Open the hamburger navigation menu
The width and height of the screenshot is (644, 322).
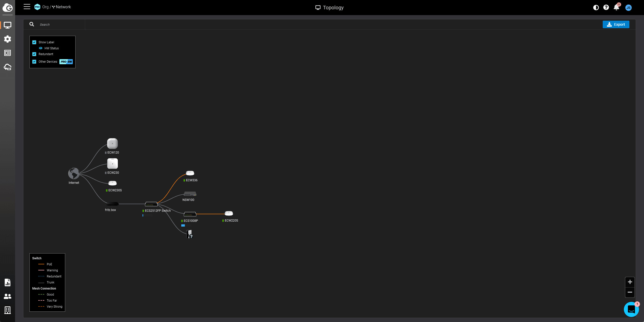point(27,7)
